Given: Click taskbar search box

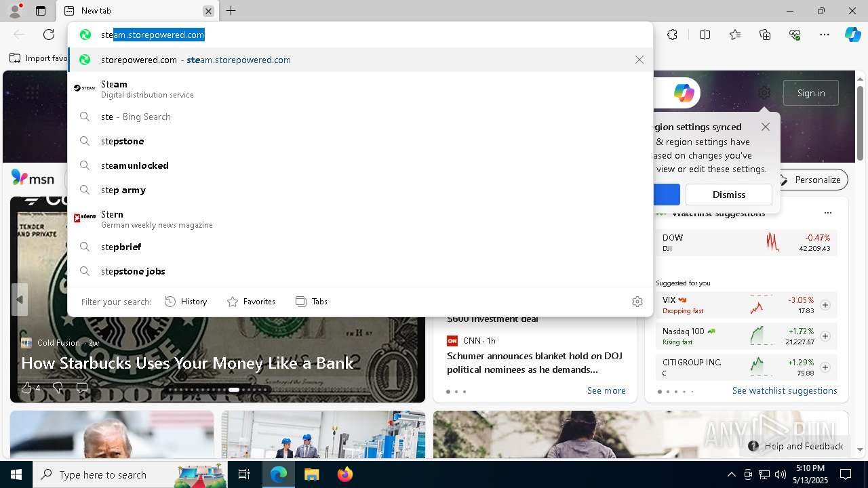Looking at the screenshot, I should click(x=130, y=474).
